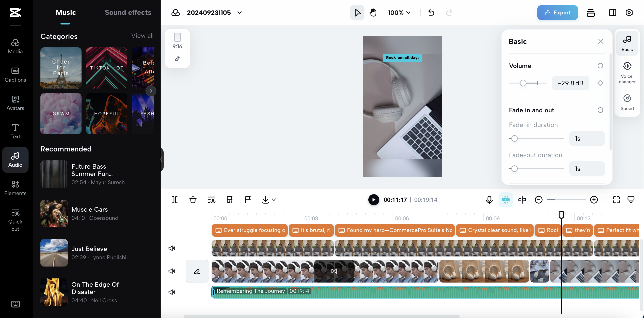Screen dimensions: 644x318
Task: Switch to the Sound effects tab
Action: (128, 13)
